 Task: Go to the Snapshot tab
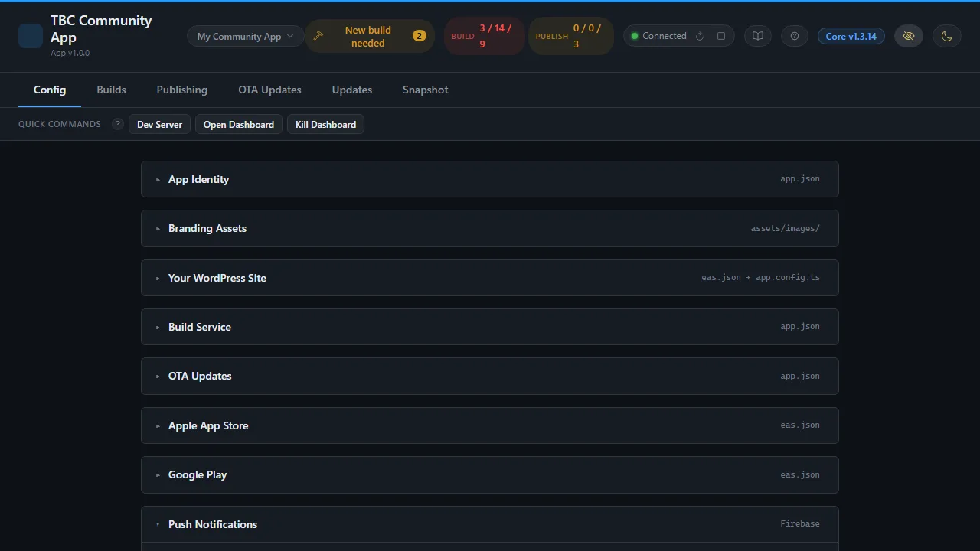(425, 90)
